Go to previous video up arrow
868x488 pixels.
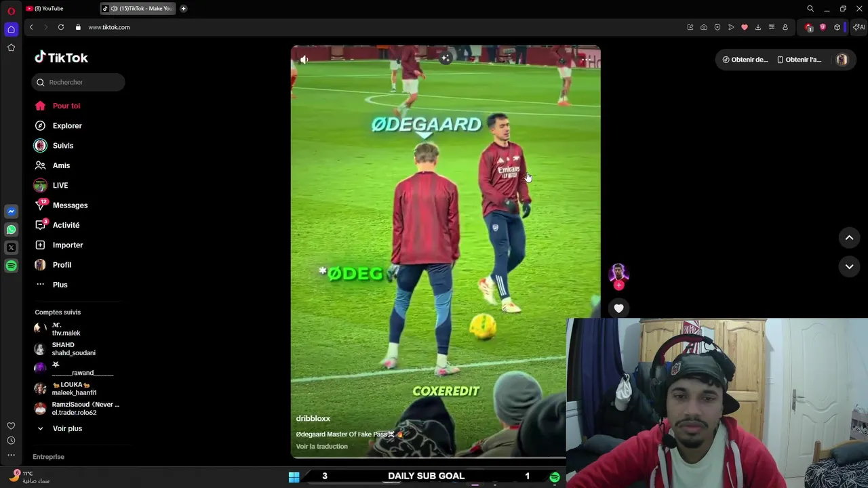[849, 237]
